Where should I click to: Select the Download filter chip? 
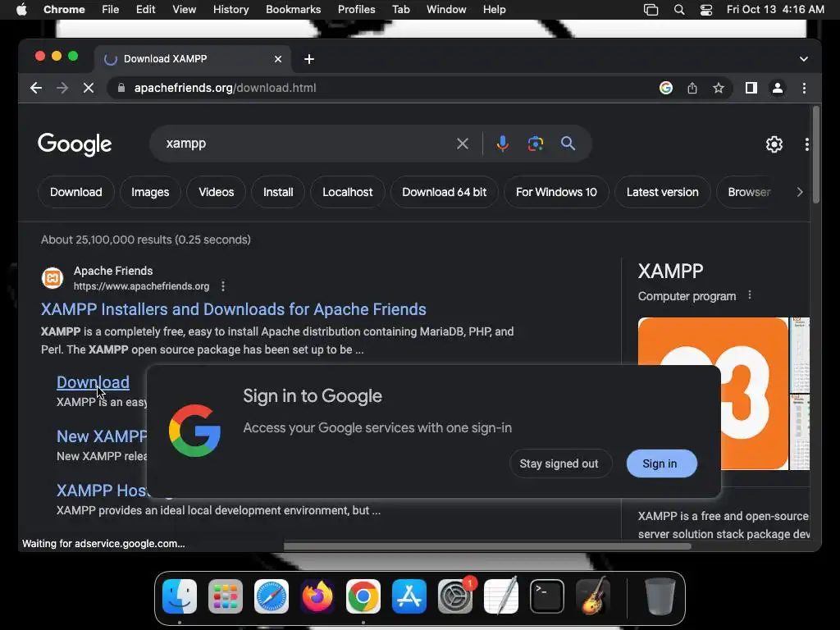[76, 192]
